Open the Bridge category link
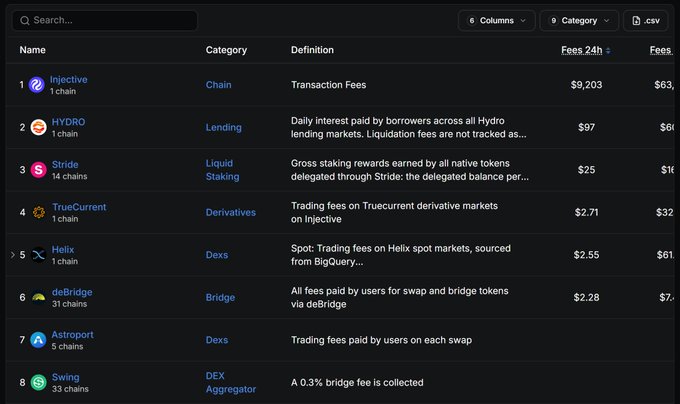The image size is (680, 404). (x=220, y=297)
